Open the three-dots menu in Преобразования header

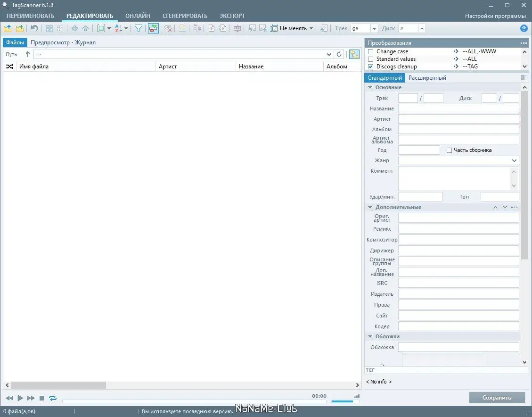[524, 43]
